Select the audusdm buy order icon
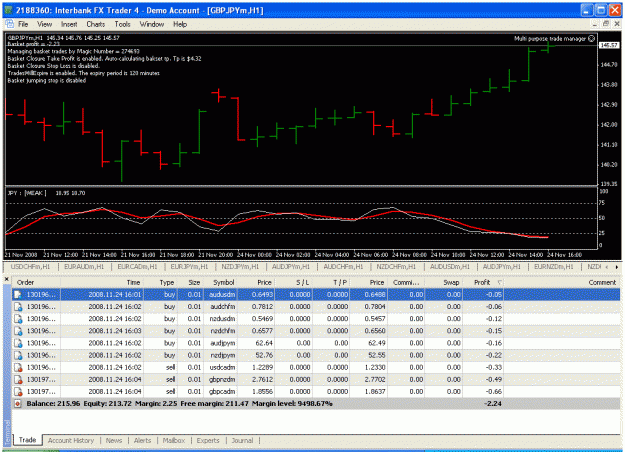Screen dimensions: 625x452 (18, 295)
